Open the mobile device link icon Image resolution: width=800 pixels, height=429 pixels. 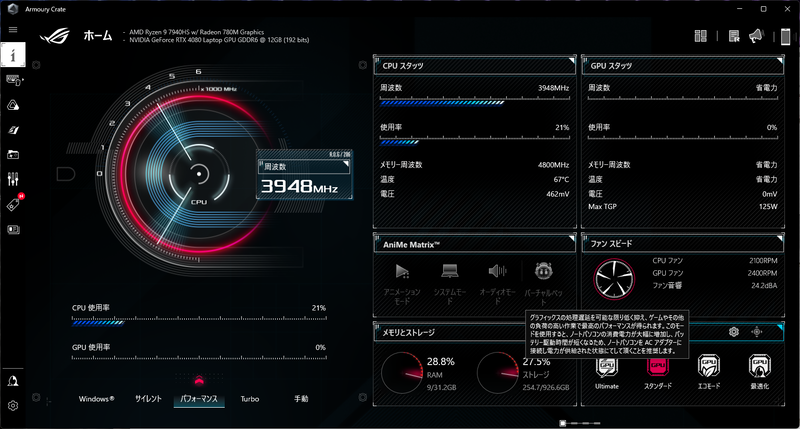click(786, 37)
